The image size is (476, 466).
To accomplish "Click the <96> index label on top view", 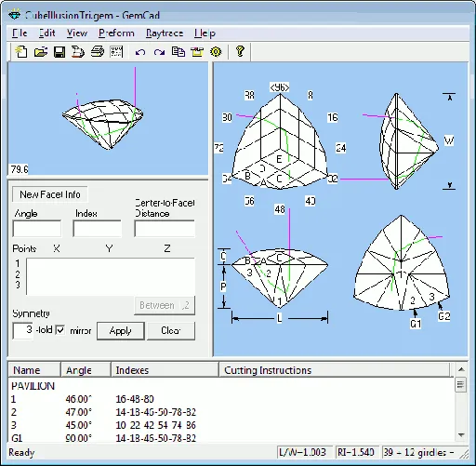I will (280, 87).
